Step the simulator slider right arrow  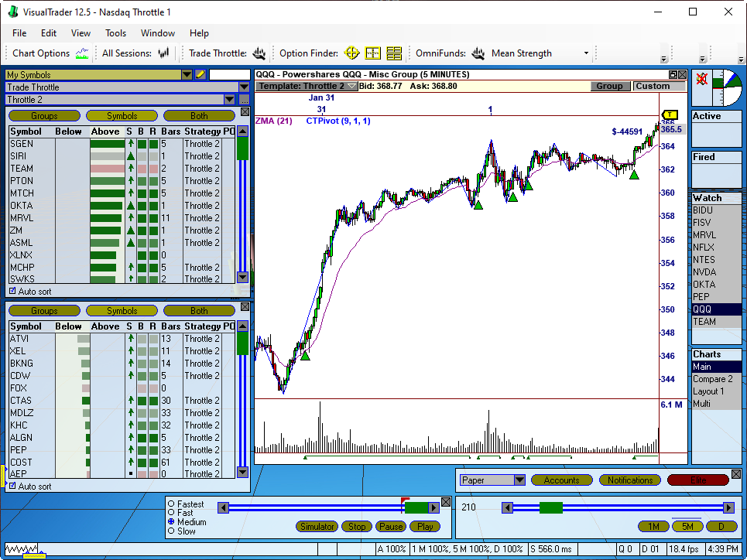click(x=433, y=507)
